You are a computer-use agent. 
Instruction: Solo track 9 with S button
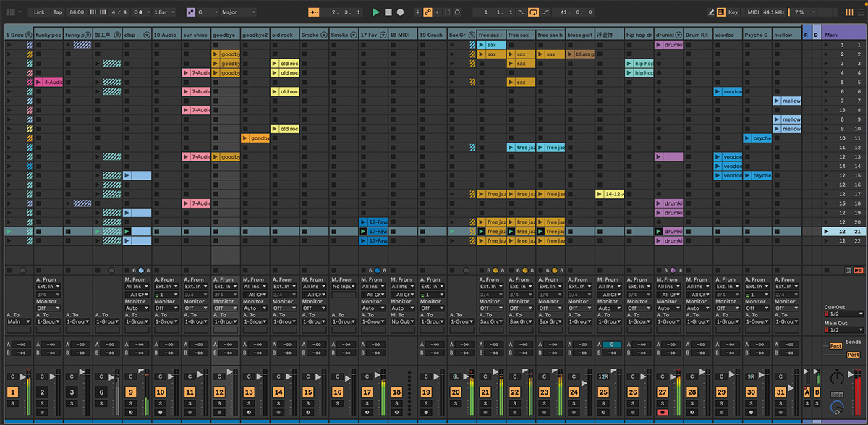(x=130, y=403)
